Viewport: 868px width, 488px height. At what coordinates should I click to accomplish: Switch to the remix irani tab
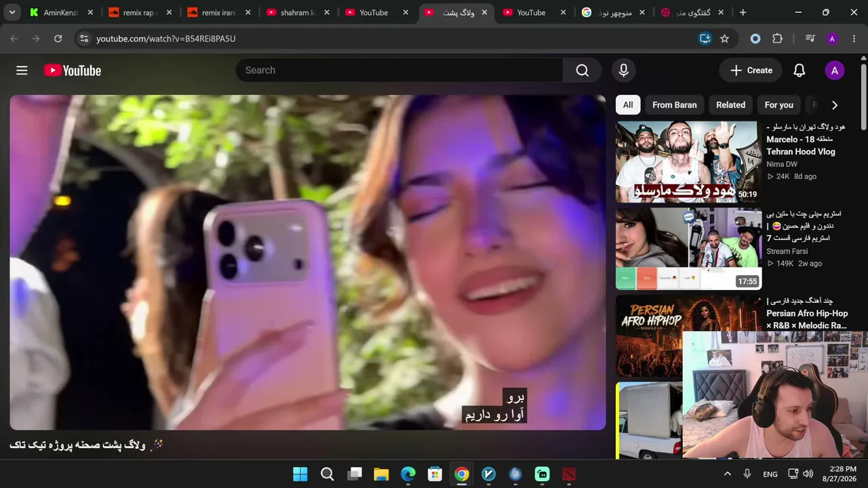(219, 12)
